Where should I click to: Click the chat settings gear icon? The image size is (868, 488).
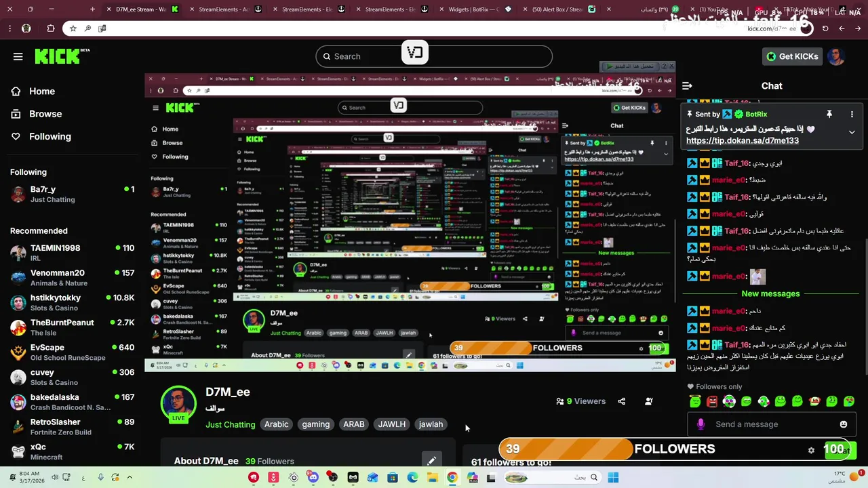(811, 449)
